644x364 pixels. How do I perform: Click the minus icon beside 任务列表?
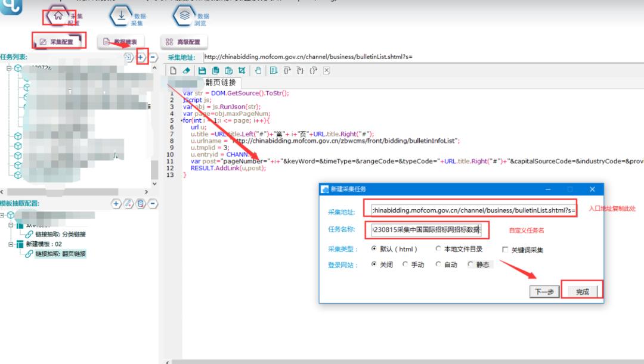tap(153, 57)
